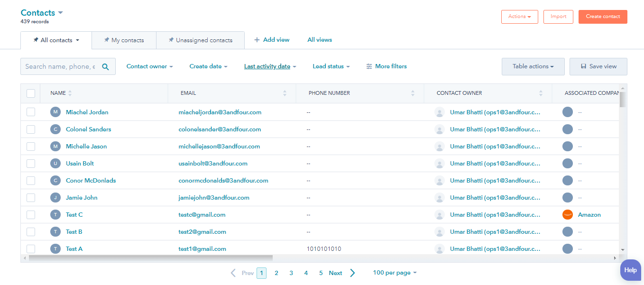This screenshot has width=644, height=285.
Task: Select the checkbox for Test A
Action: (30, 248)
